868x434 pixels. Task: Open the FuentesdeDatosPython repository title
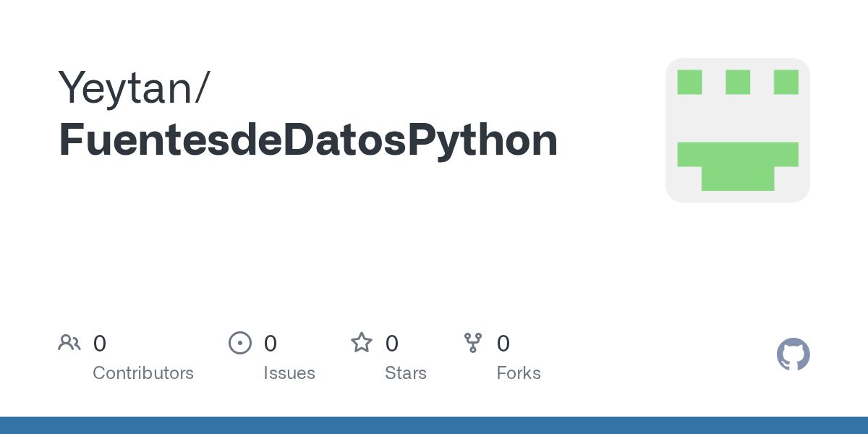click(308, 142)
